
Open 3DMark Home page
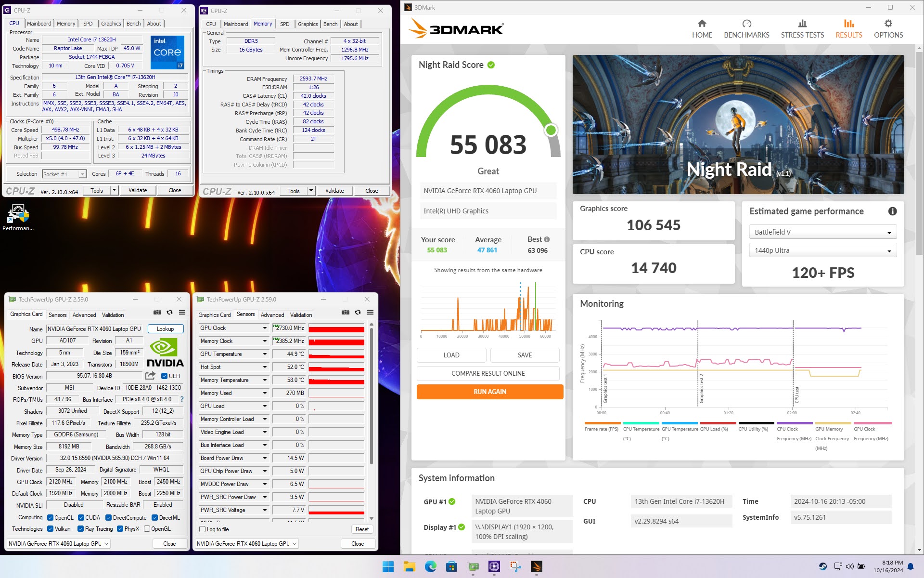pos(702,29)
